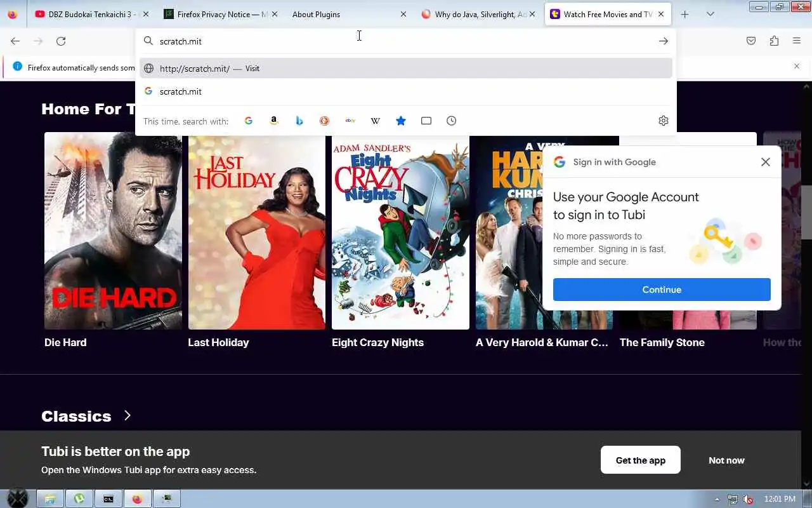Image resolution: width=812 pixels, height=508 pixels.
Task: Search bookmarks using star icon
Action: point(401,121)
